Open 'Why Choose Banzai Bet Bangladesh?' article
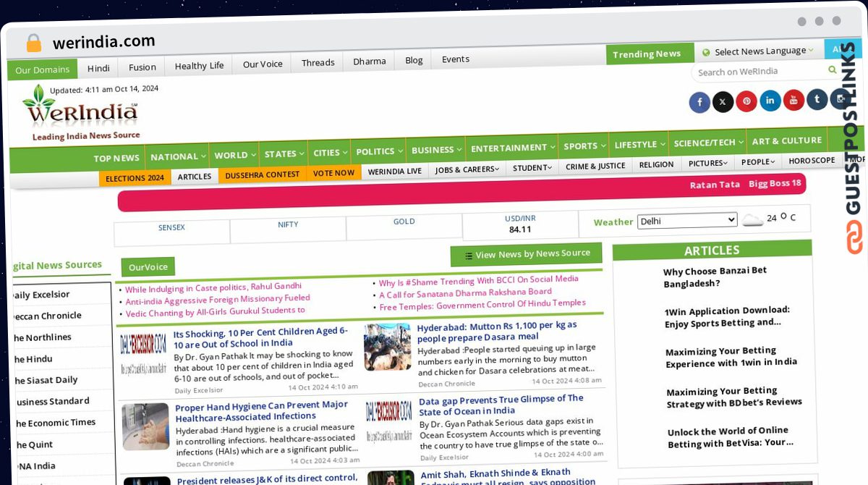Screen dimensions: 868x485 click(715, 277)
